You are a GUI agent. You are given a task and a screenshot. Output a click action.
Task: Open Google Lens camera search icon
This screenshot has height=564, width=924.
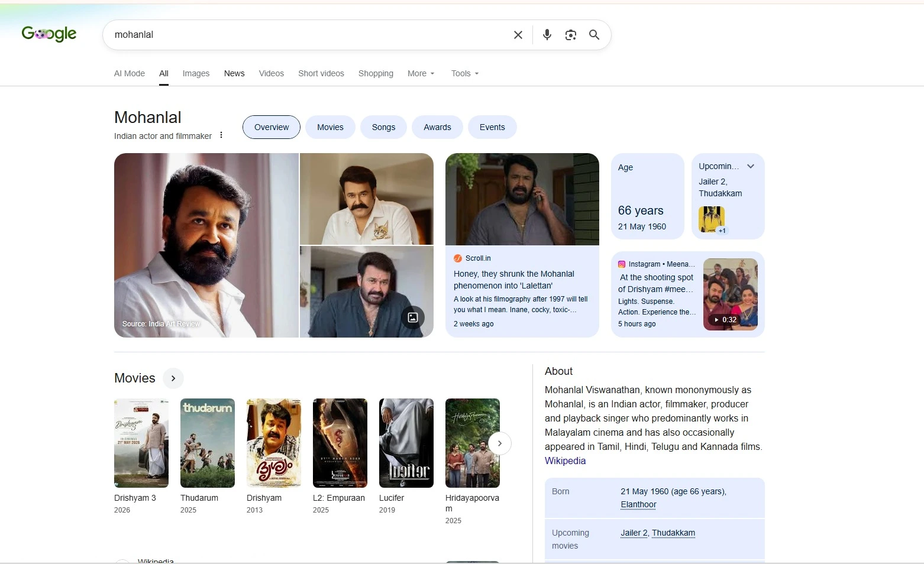tap(571, 35)
